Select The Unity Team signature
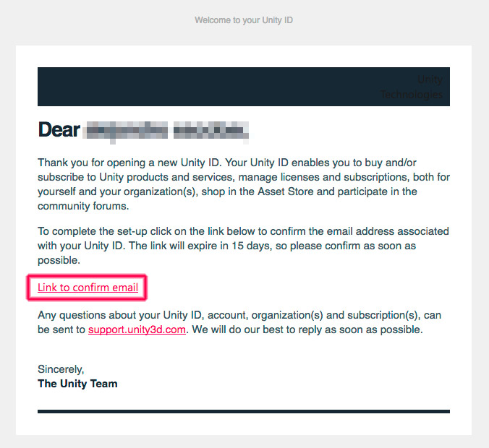 (77, 384)
